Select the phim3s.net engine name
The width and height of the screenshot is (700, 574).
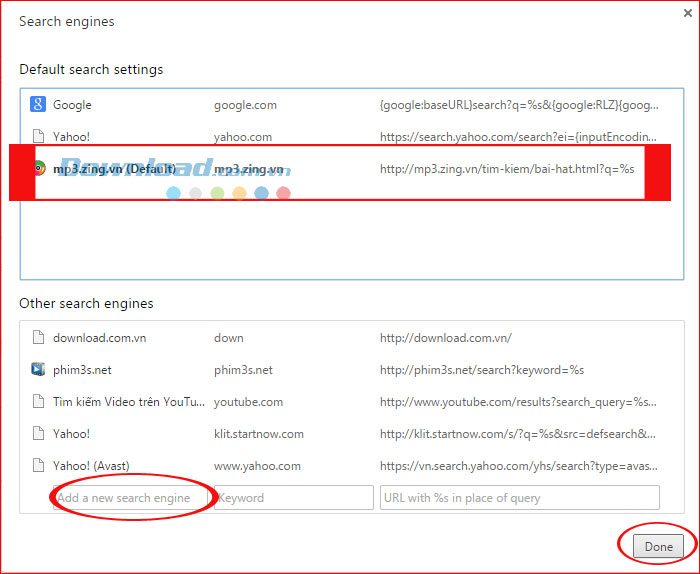[82, 370]
